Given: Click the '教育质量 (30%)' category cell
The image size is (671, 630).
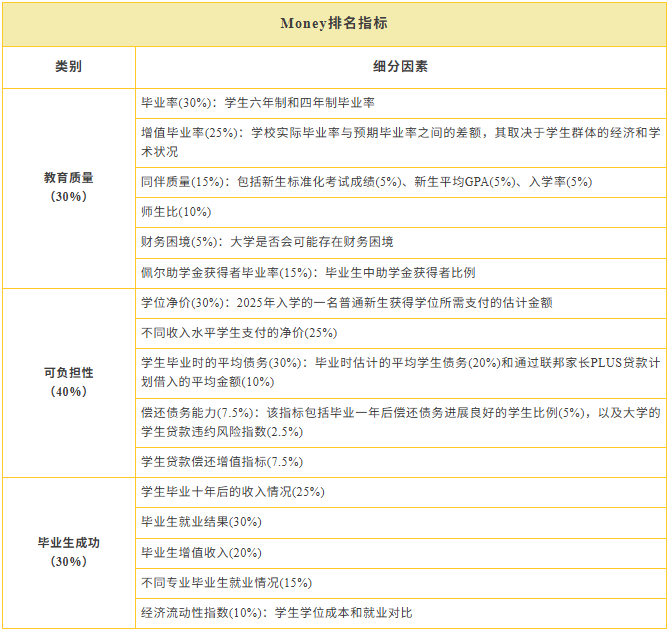Looking at the screenshot, I should pyautogui.click(x=68, y=187).
